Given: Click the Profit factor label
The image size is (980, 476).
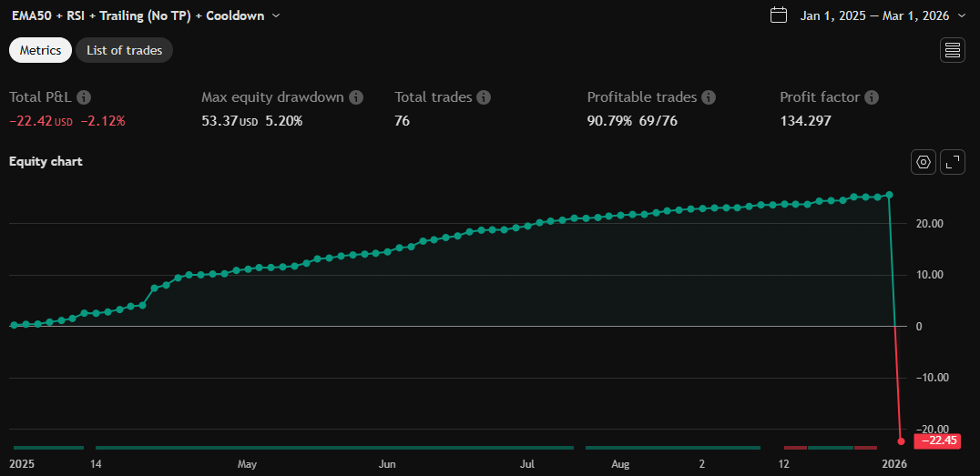Looking at the screenshot, I should click(x=820, y=97).
